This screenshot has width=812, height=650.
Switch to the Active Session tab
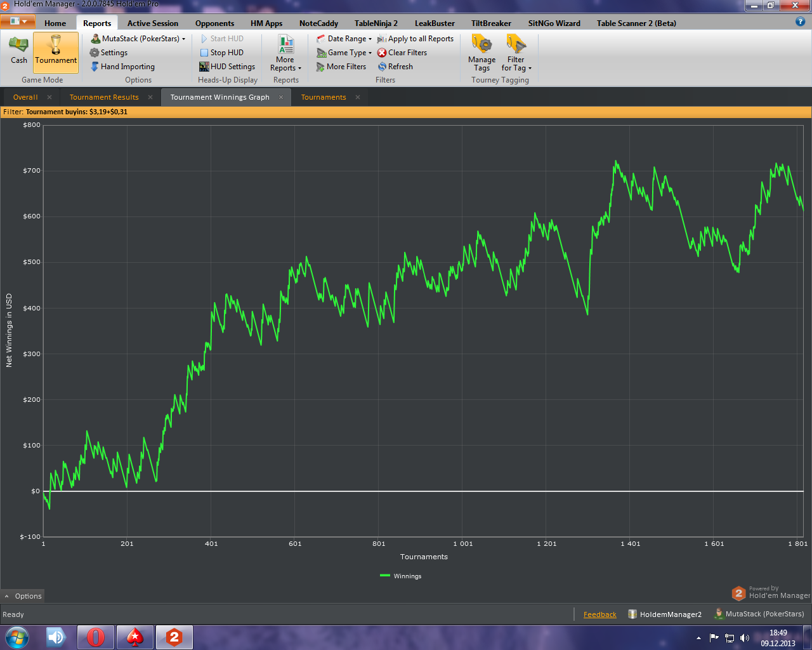[153, 23]
